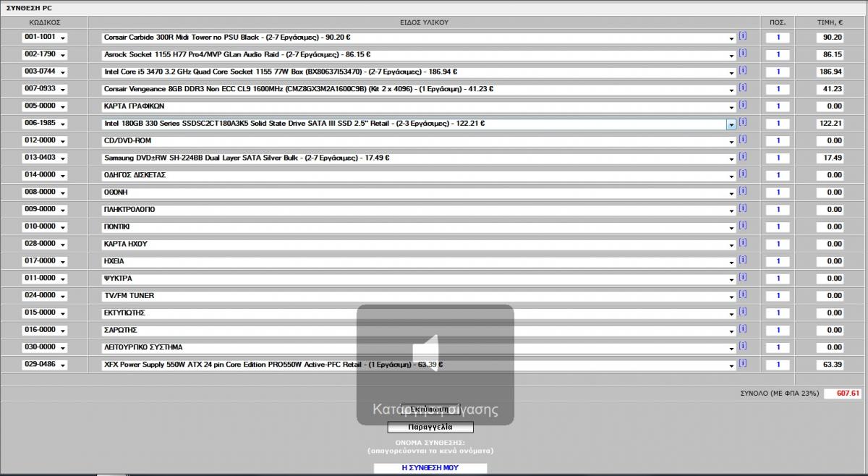
Task: Open the ΠΟΝΤΙΚΙ product dropdown
Action: click(419, 226)
